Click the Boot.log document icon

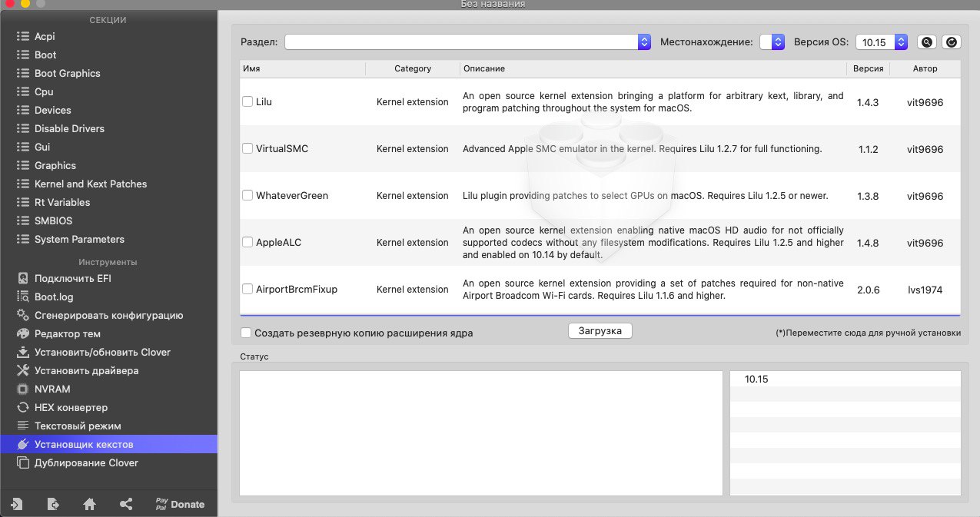click(23, 297)
